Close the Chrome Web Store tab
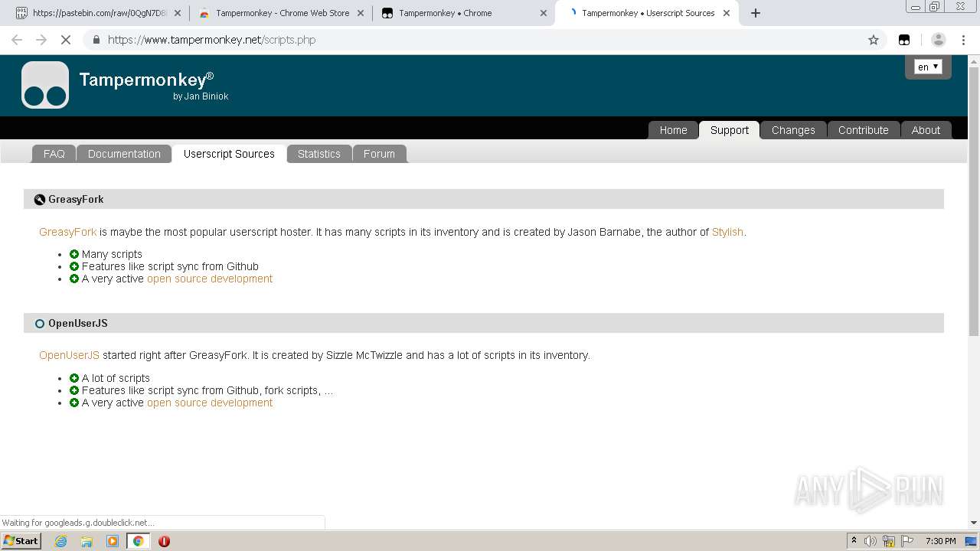The height and width of the screenshot is (551, 980). (361, 13)
